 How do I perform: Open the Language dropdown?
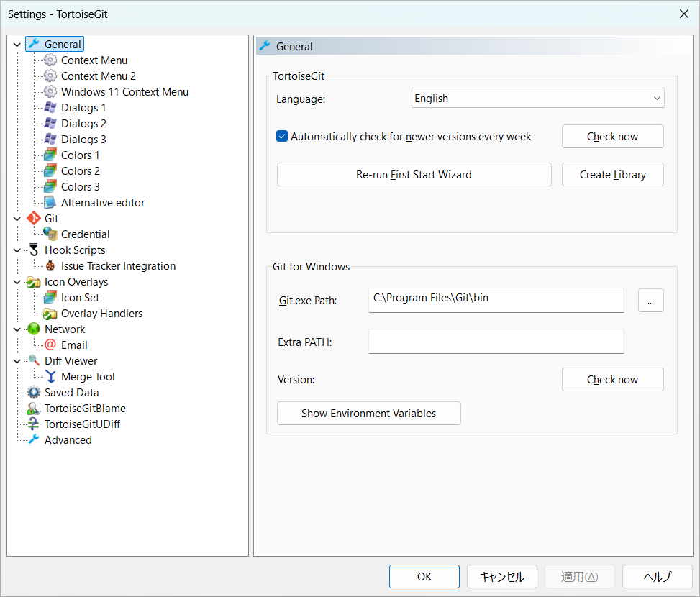coord(537,98)
